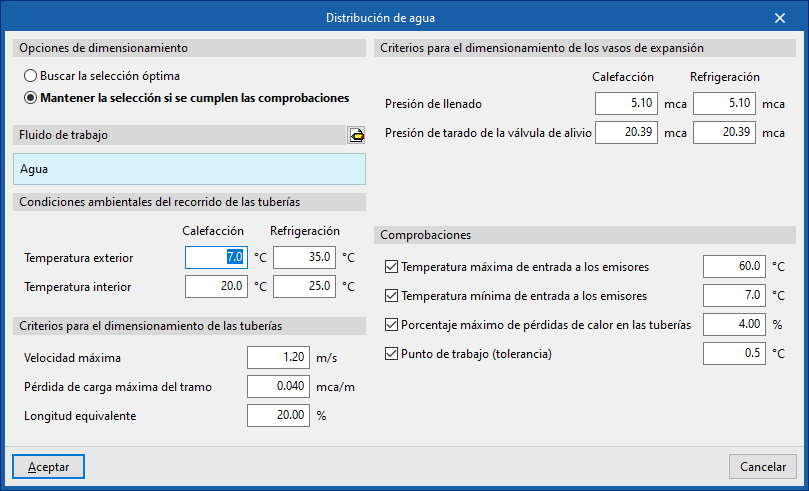Toggle Punto de trabajo tolerancia checkbox

[x=391, y=354]
